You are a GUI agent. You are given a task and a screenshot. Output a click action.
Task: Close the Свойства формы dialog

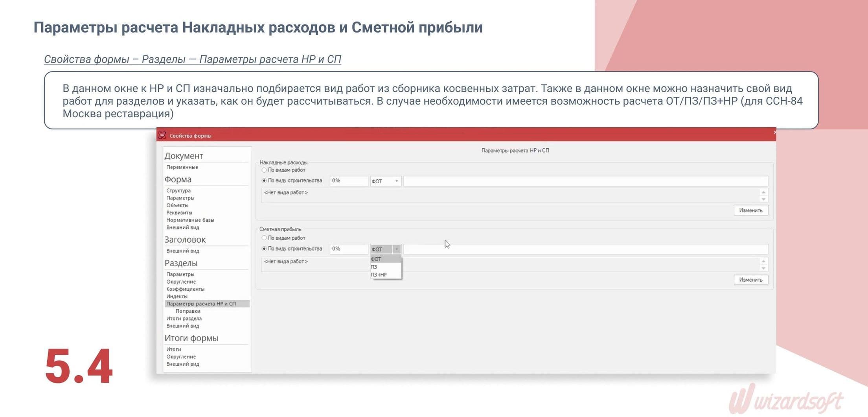[x=774, y=133]
